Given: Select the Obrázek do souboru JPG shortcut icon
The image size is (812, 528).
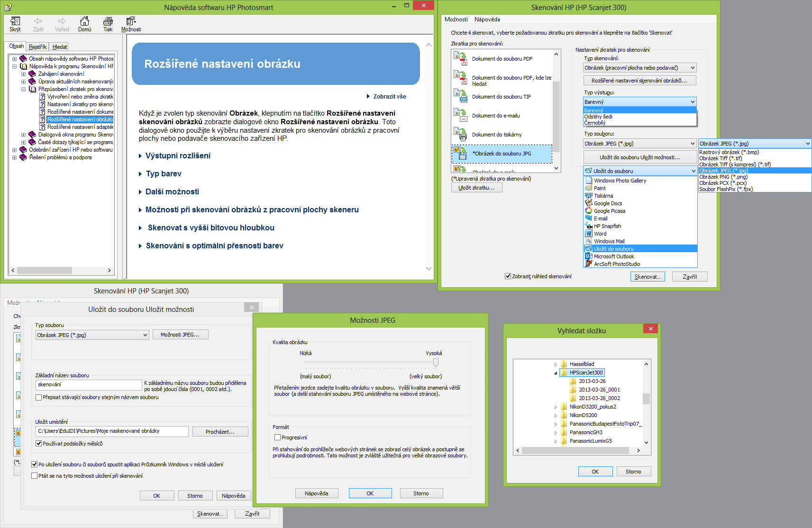Looking at the screenshot, I should tap(461, 153).
